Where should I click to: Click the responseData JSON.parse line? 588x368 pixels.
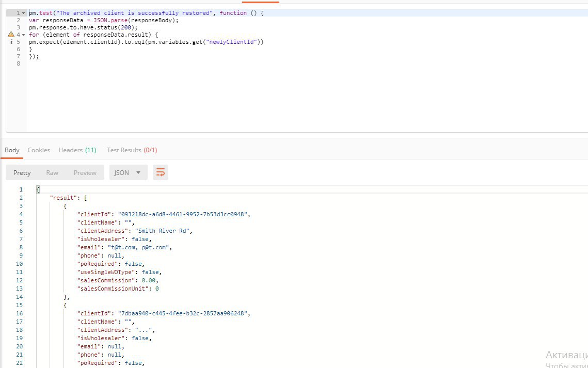coord(104,20)
